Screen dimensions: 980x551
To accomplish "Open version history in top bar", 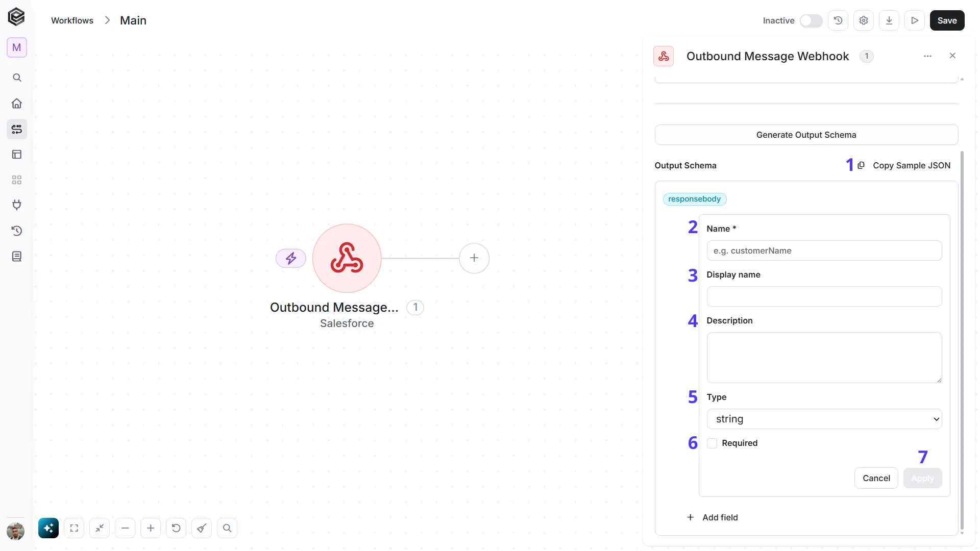I will coord(838,20).
